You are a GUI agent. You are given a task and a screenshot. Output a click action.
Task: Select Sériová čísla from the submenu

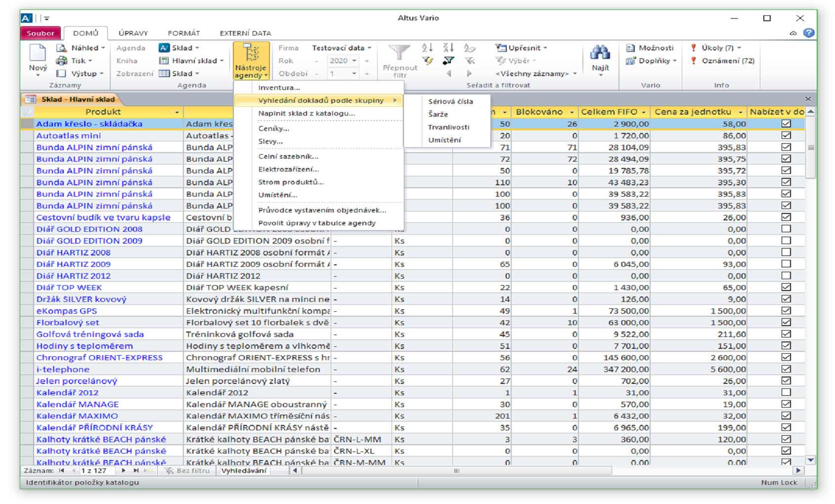(x=450, y=101)
